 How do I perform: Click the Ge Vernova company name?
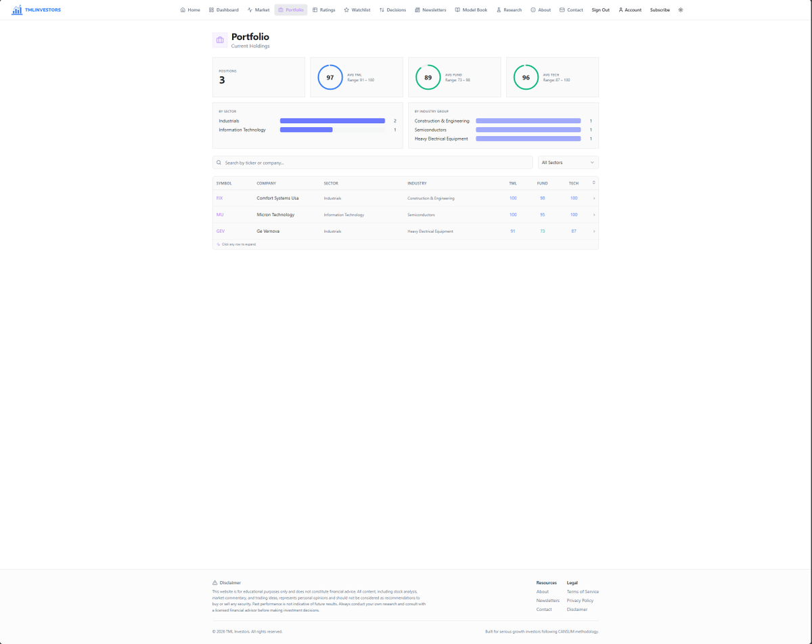(268, 231)
